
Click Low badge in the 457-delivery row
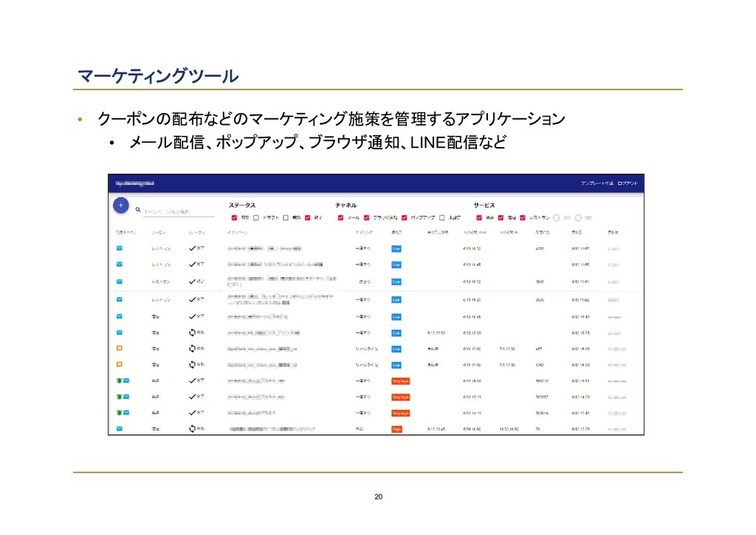[x=396, y=350]
